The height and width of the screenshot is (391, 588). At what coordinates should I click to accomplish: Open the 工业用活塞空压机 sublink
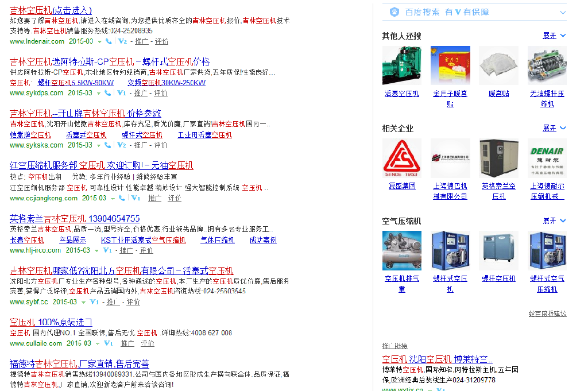205,135
